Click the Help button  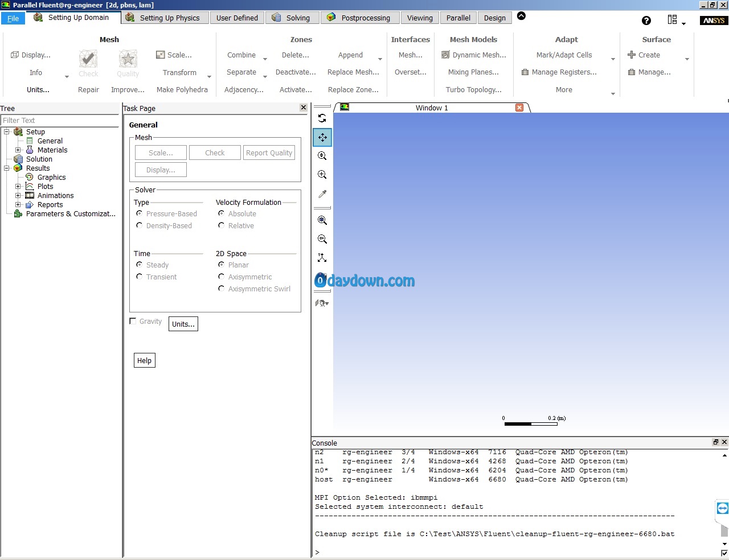coord(145,361)
